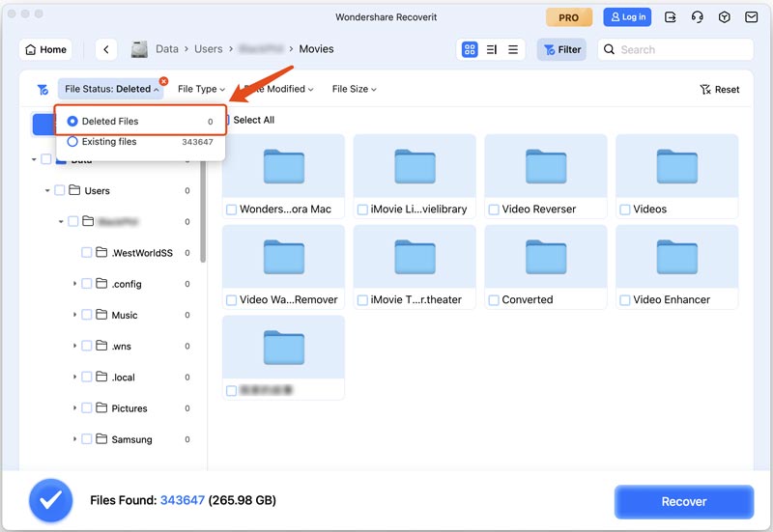Open the Date Modified filter dropdown
The width and height of the screenshot is (773, 532).
coord(279,89)
